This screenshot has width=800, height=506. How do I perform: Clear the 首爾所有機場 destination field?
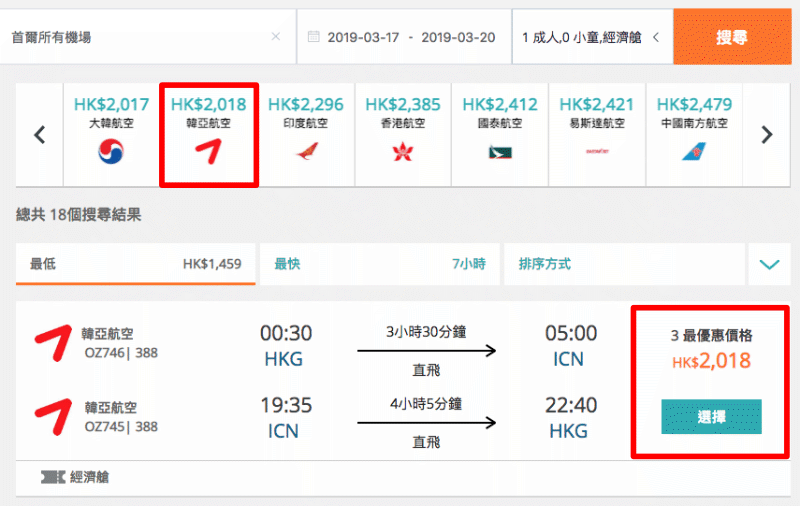[276, 37]
